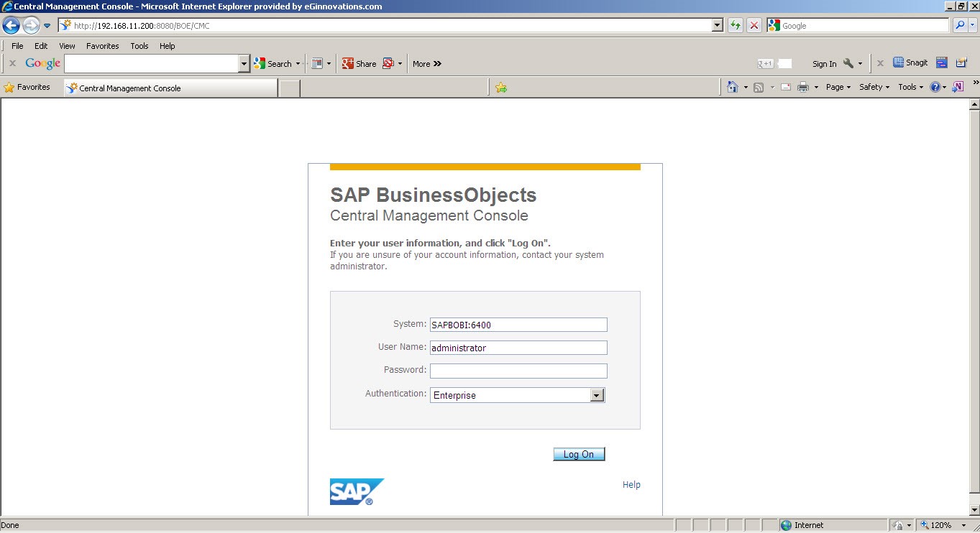Screen dimensions: 980x533
Task: Click the vertical scrollbar up arrow
Action: pos(974,105)
